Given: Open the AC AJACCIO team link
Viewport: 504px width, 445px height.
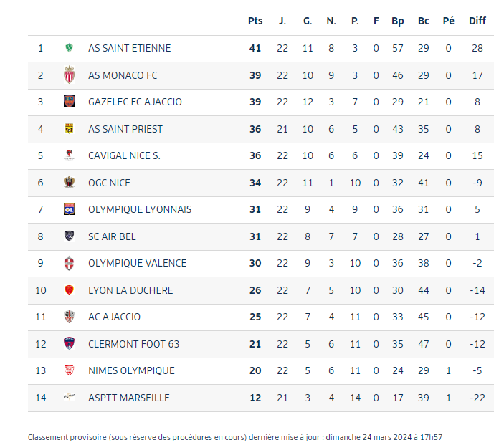Looking at the screenshot, I should 114,317.
